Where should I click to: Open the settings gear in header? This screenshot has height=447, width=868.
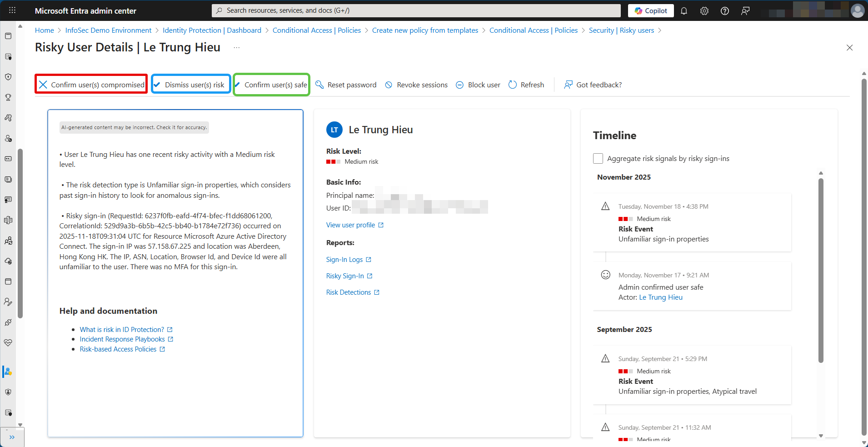pyautogui.click(x=704, y=11)
